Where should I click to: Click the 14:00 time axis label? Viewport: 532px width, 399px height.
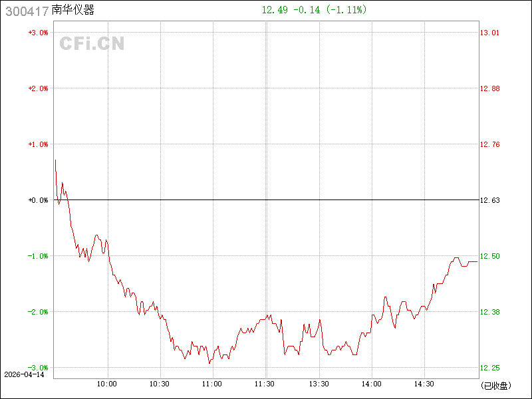click(371, 384)
